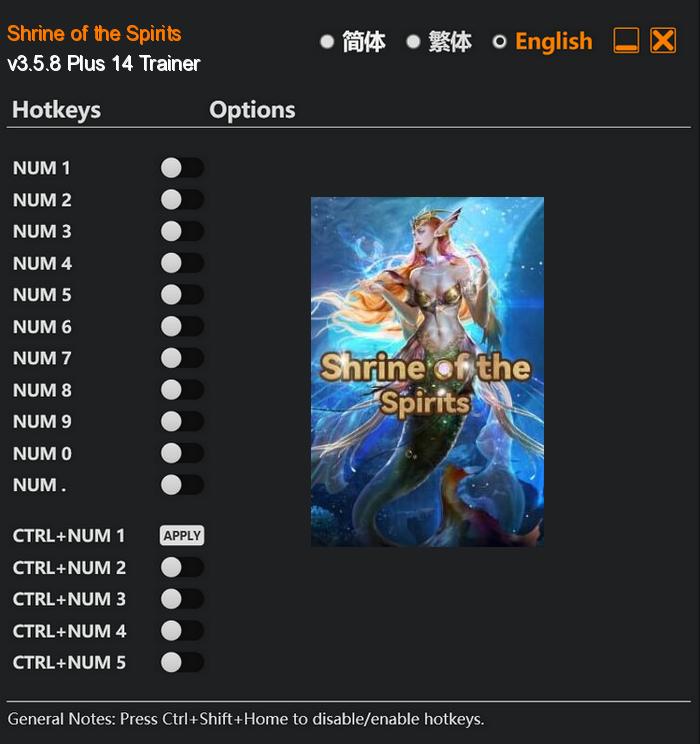Toggle the NUM 1 cheat switch
Viewport: 700px width, 744px height.
pyautogui.click(x=182, y=168)
